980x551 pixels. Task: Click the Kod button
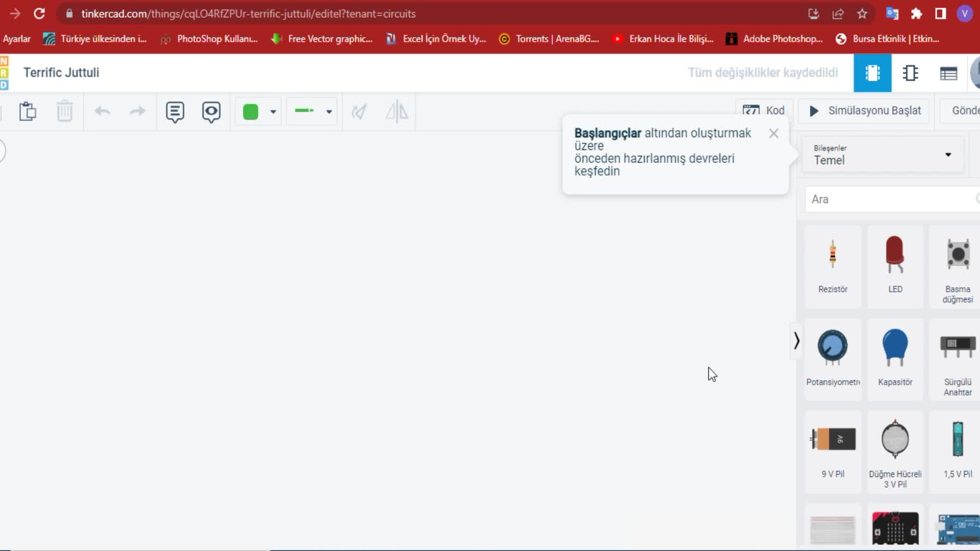click(x=764, y=111)
